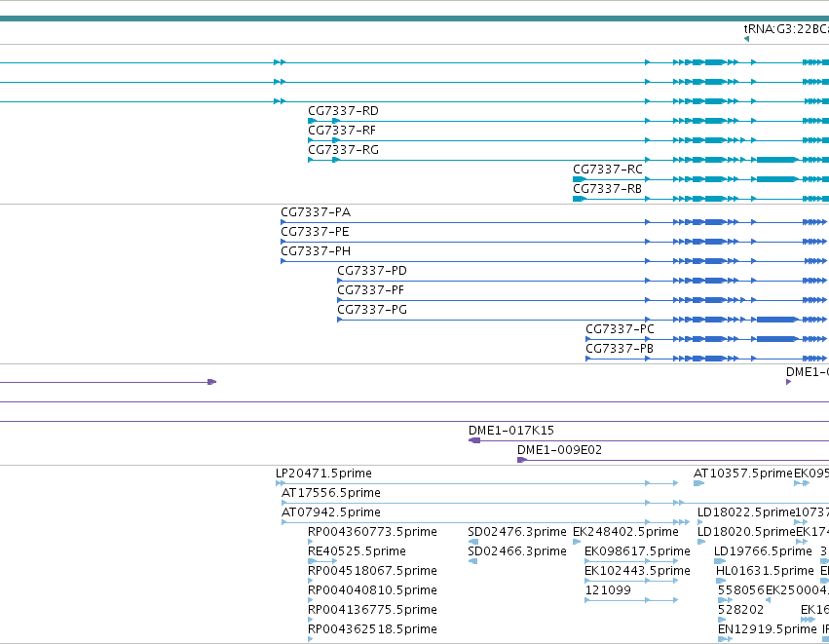Image resolution: width=829 pixels, height=644 pixels.
Task: Click the tRNA:G3:22BC gene label
Action: click(786, 29)
